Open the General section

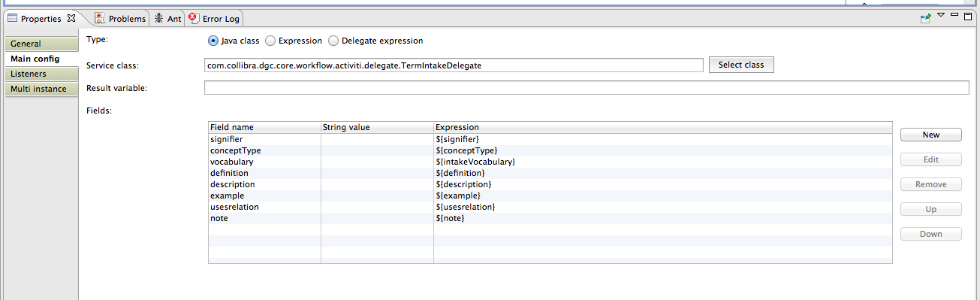(x=41, y=44)
